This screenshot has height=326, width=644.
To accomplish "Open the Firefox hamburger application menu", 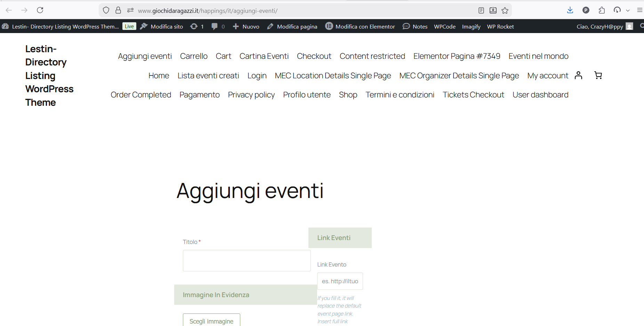I will point(639,10).
